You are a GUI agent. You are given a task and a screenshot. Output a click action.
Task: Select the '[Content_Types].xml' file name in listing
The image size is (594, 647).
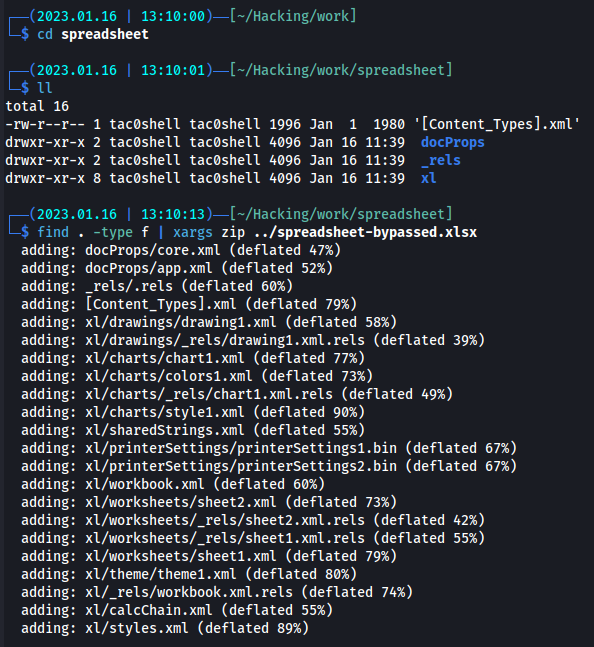[x=497, y=124]
